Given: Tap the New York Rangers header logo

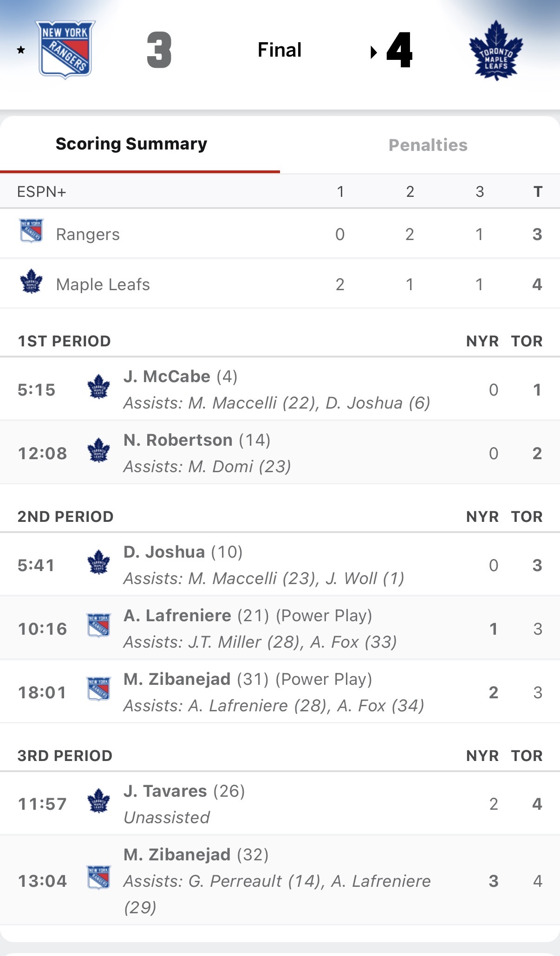Looking at the screenshot, I should (65, 49).
